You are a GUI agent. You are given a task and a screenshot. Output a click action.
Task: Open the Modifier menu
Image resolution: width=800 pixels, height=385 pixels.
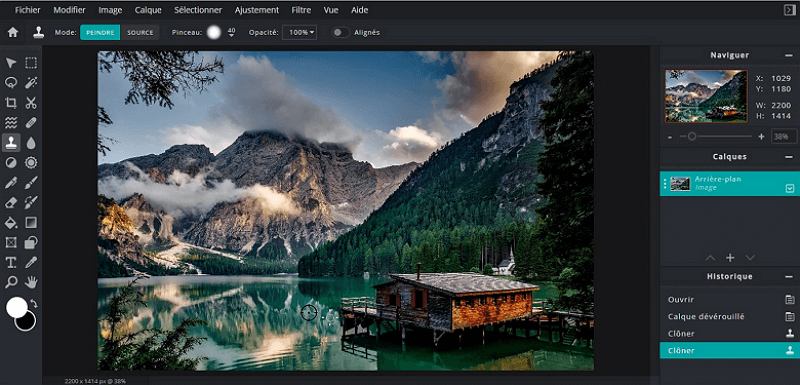pos(69,10)
